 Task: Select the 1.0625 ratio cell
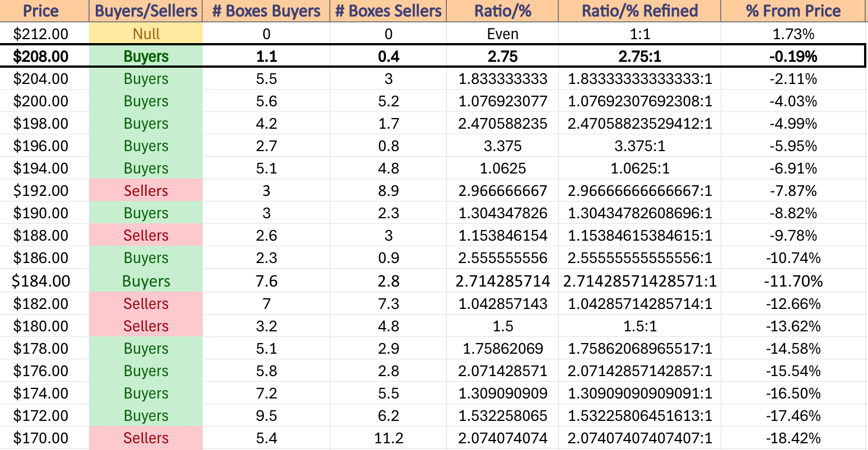(x=502, y=168)
